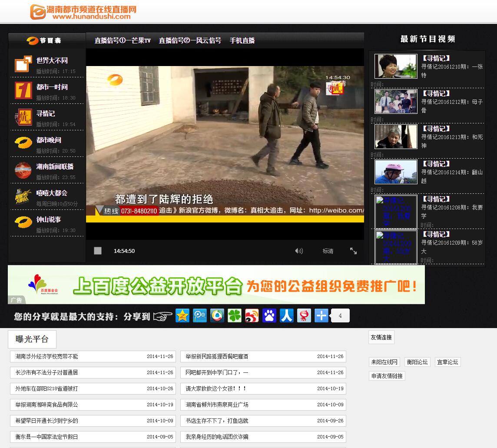The height and width of the screenshot is (448, 497).
Task: Visit 衡阳论坛 friend link
Action: tap(417, 362)
